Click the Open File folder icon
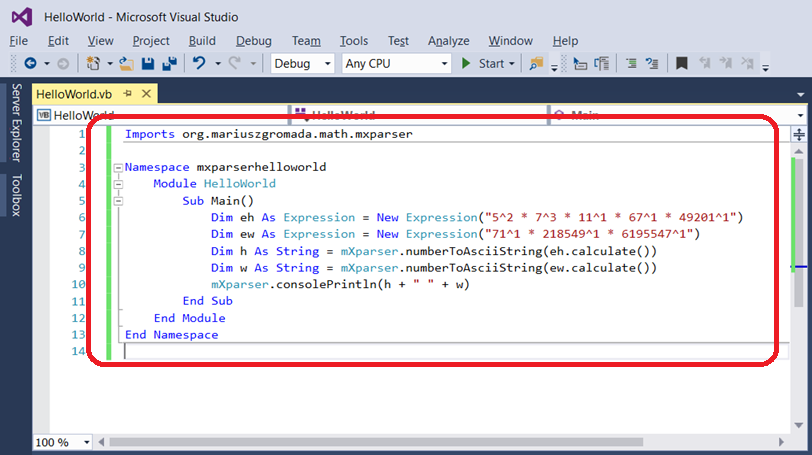 point(126,64)
